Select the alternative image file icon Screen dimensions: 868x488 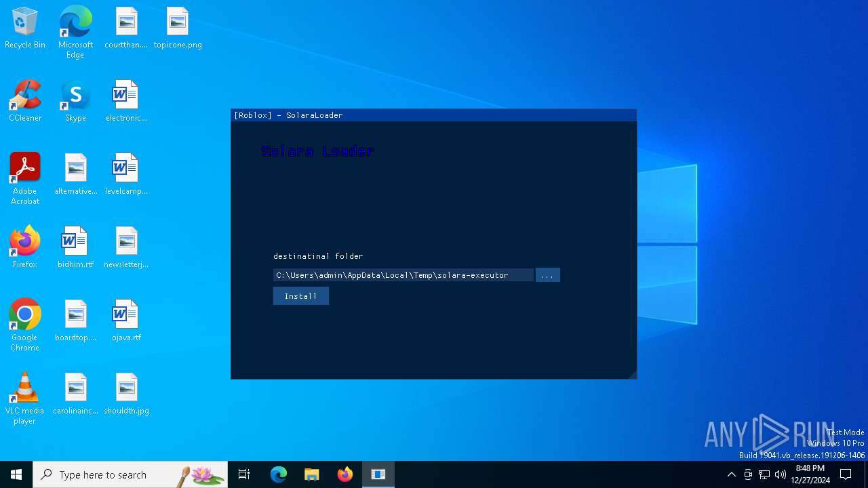pos(75,175)
